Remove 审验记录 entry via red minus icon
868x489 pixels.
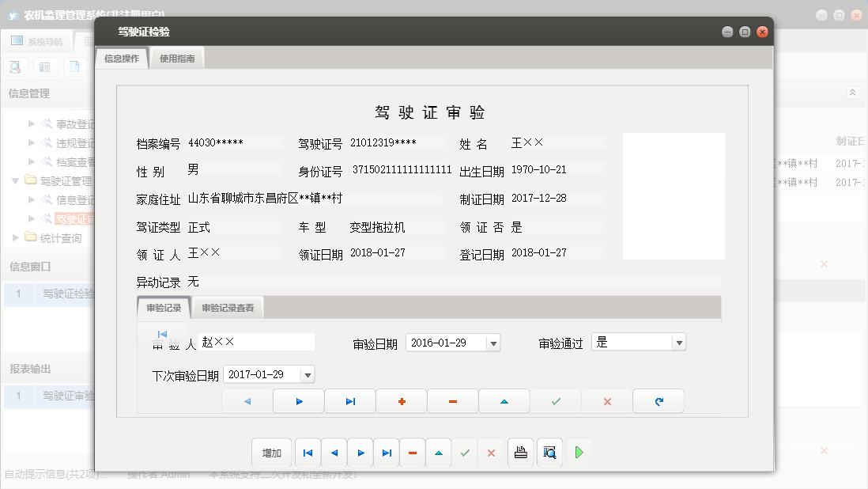(452, 401)
